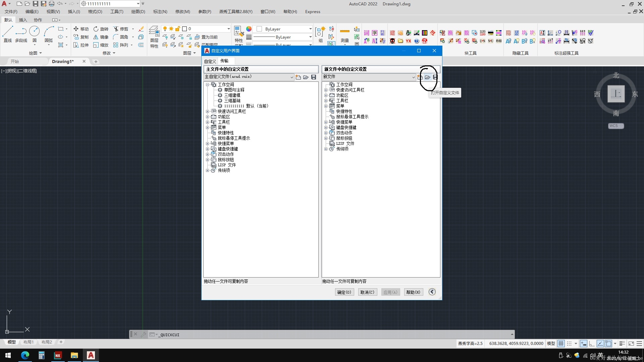644x362 pixels.
Task: Click the ViewCube 上 top face
Action: (616, 94)
